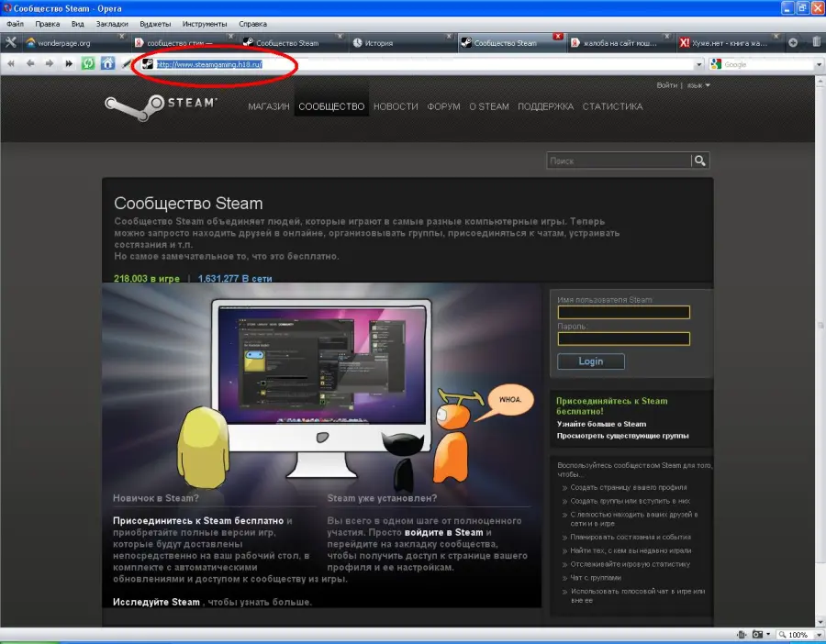Go back with the back arrow

[30, 63]
